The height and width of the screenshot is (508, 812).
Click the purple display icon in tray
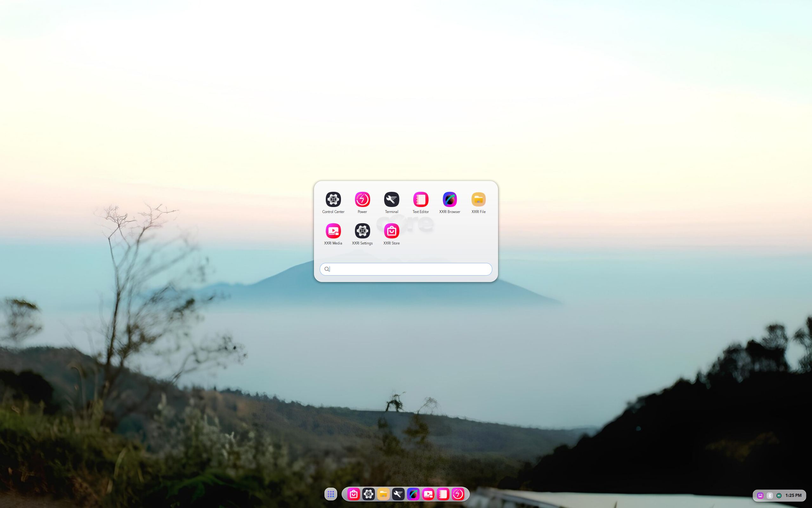click(760, 496)
